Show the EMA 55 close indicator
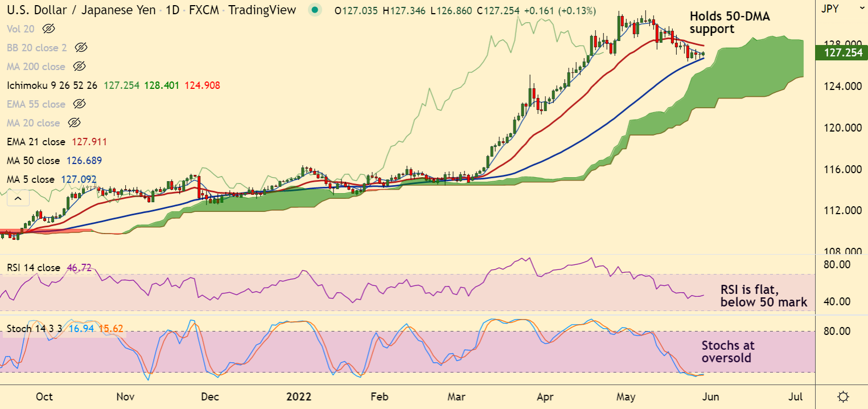The height and width of the screenshot is (409, 868). tap(80, 104)
